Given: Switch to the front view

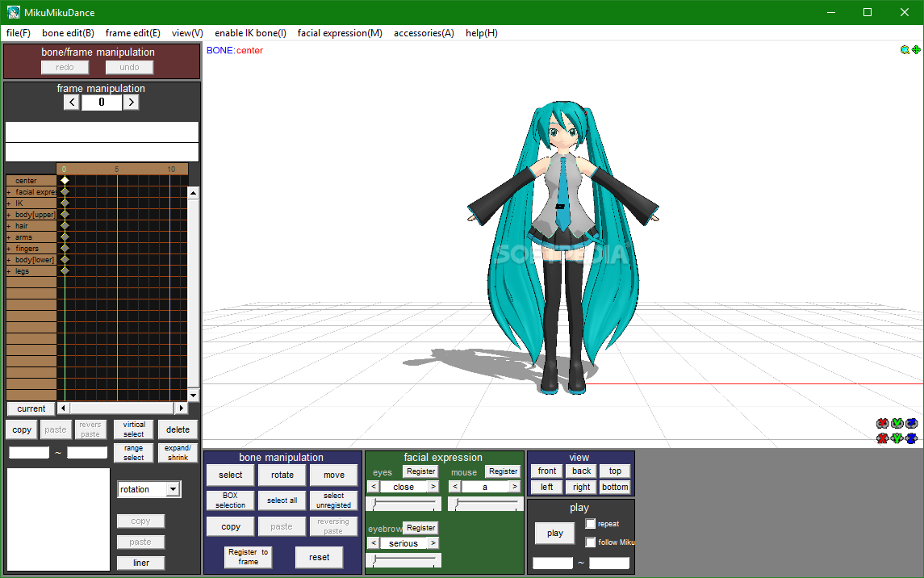Looking at the screenshot, I should click(547, 471).
